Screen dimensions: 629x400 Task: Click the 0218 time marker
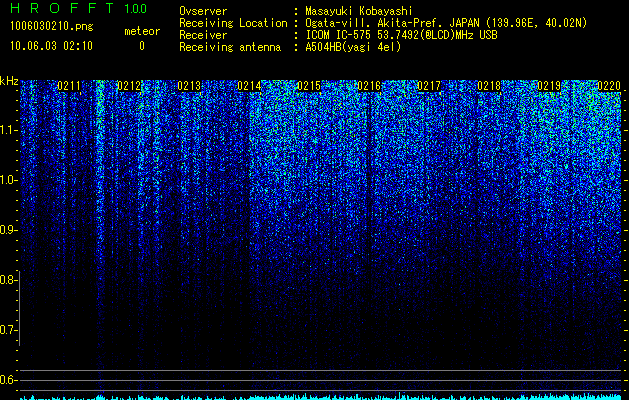point(489,86)
